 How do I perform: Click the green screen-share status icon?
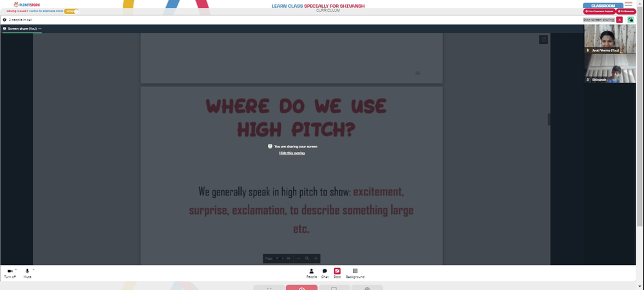630,20
